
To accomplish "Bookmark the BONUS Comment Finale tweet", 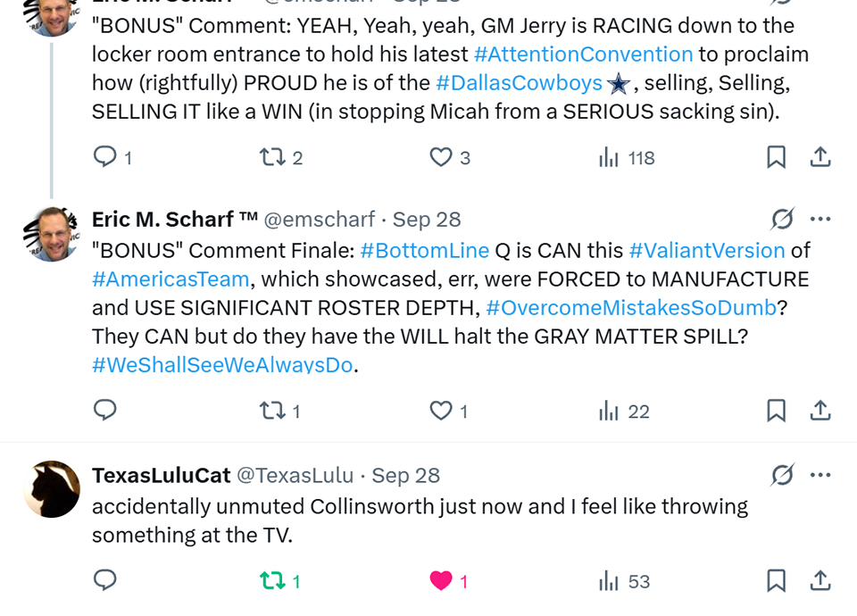I will (777, 411).
